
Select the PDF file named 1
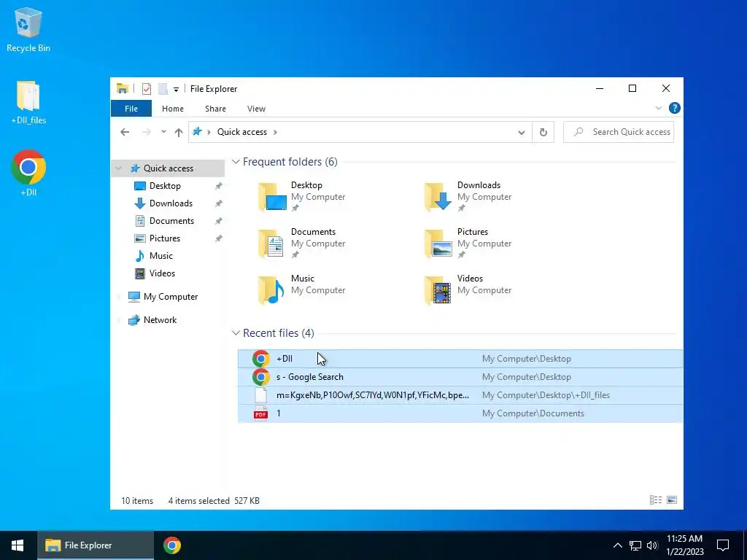[460, 413]
